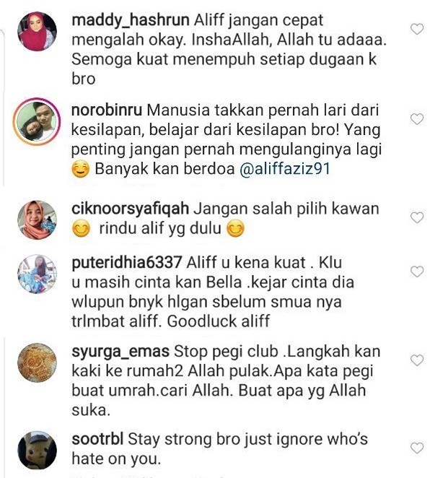Tap sootrbl's Pikachu profile picture

38,451
